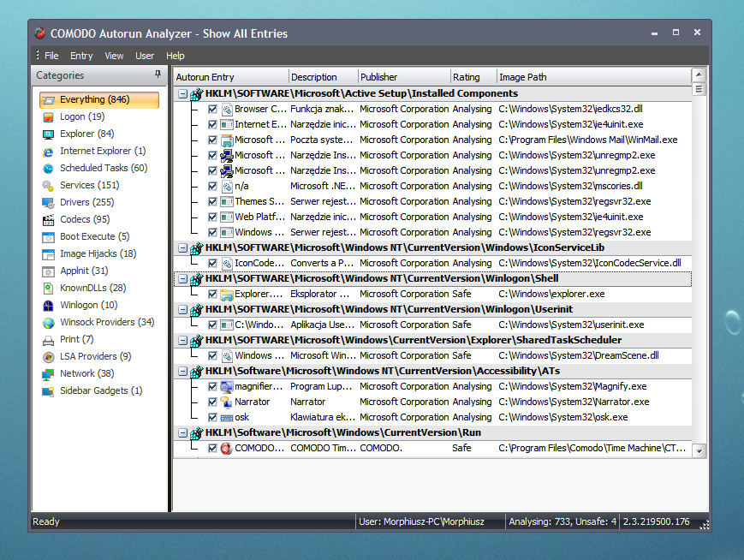Uncheck the Narrator entry checkbox
The height and width of the screenshot is (560, 744).
click(212, 402)
